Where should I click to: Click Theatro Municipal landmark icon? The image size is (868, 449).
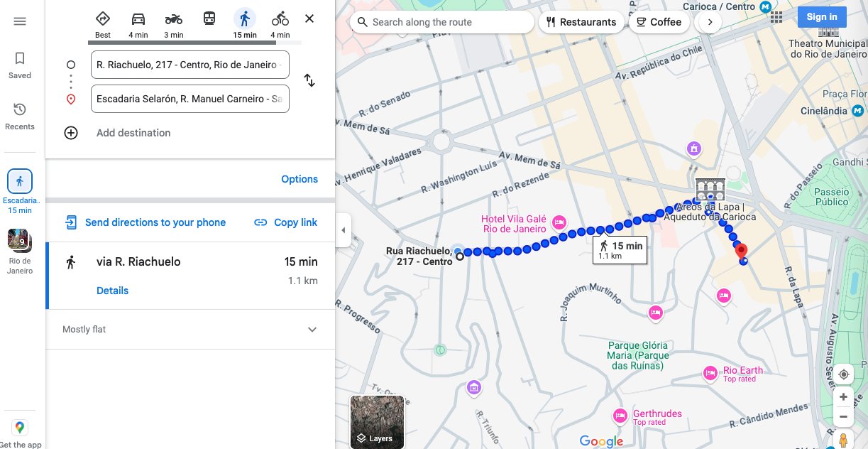pos(828,32)
